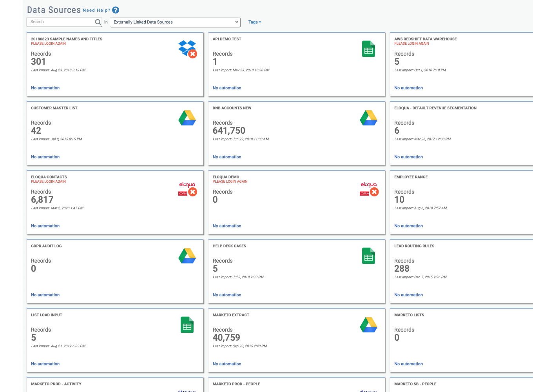This screenshot has height=392, width=533.
Task: Click No automation on DNB Accounts New card
Action: [227, 157]
